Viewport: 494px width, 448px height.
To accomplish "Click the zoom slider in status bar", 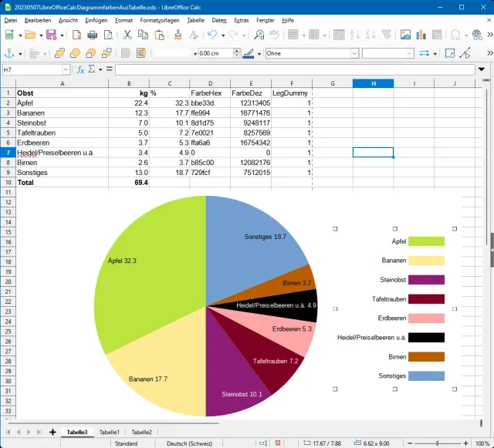I will pyautogui.click(x=438, y=443).
